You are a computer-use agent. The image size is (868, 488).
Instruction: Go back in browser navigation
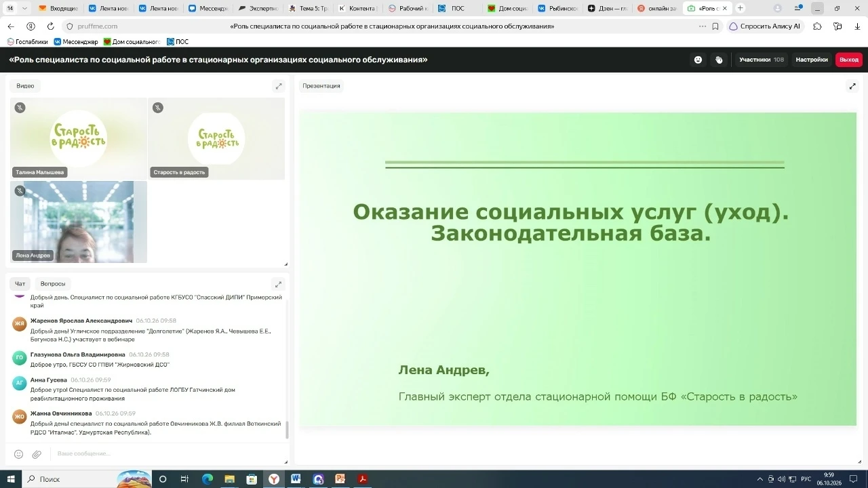10,26
